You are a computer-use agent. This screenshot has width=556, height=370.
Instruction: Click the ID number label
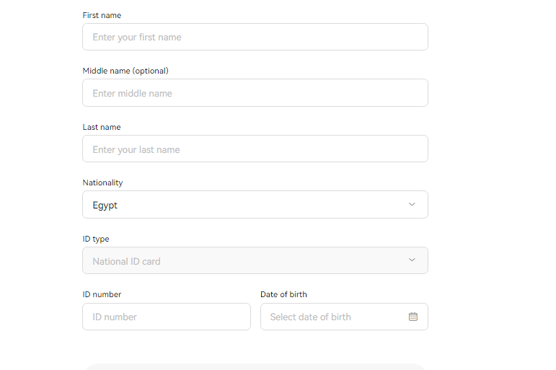tap(102, 294)
